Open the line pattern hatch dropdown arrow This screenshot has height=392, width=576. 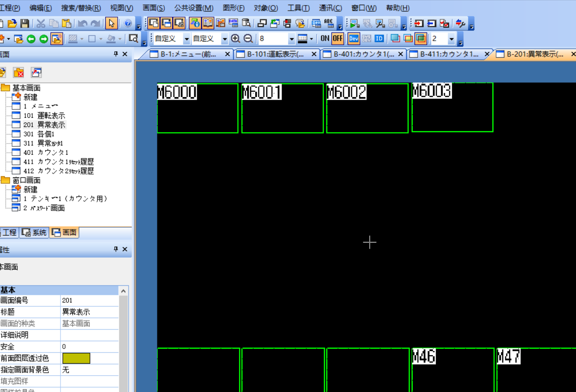pos(82,39)
